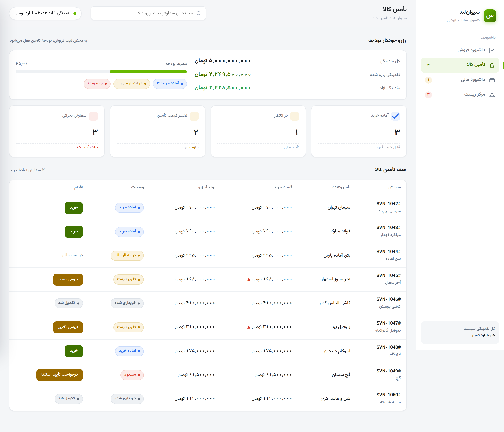Click the کل نقدینگی سیستم sidebar box
Screen dimensions: 504x432
pos(460,332)
